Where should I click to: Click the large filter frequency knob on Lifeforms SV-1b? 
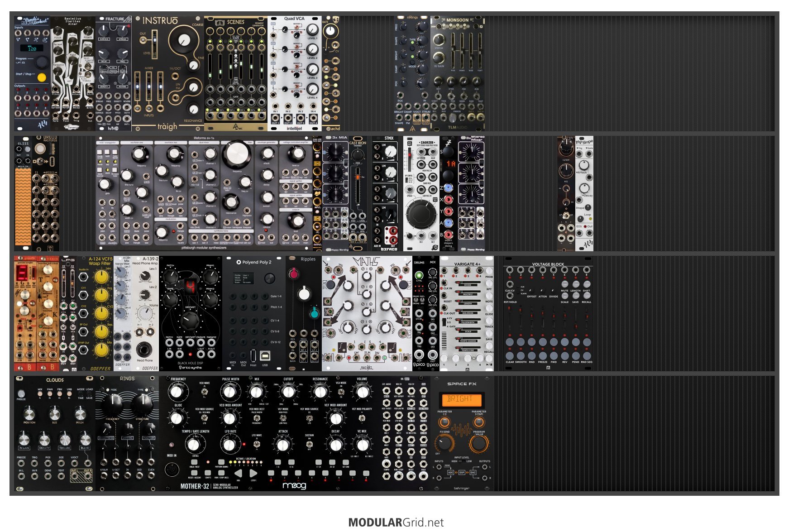[x=236, y=153]
